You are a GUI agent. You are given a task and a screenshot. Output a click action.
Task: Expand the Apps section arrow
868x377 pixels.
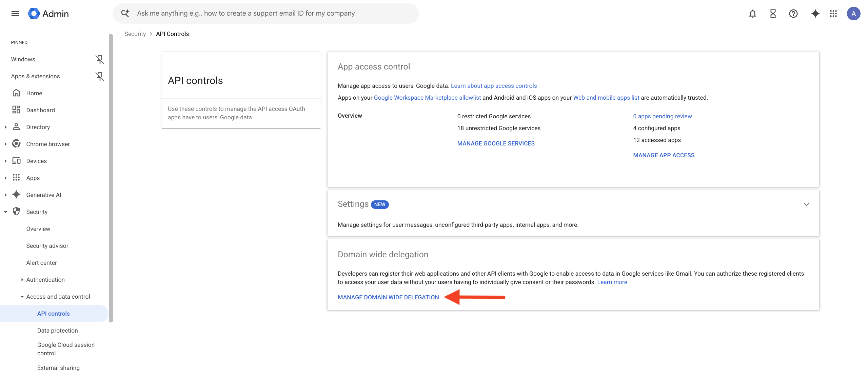5,178
